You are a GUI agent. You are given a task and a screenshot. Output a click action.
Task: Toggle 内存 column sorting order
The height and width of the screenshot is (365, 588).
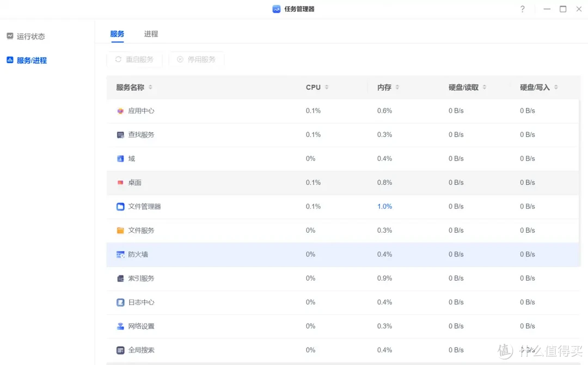coord(397,86)
